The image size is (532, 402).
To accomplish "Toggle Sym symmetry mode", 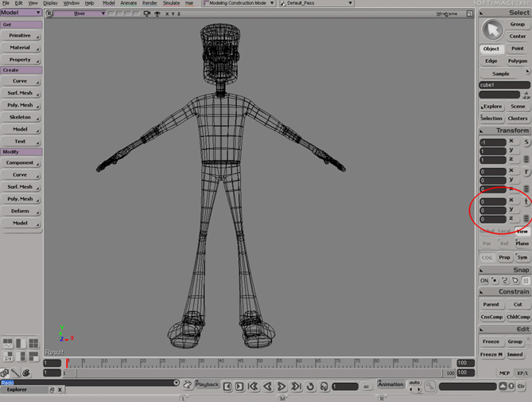I will 522,257.
